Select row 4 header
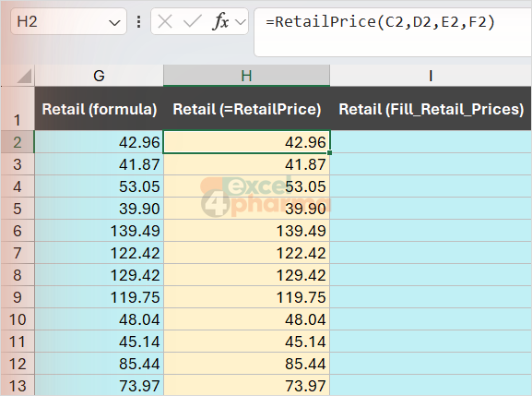This screenshot has width=532, height=396. (18, 186)
